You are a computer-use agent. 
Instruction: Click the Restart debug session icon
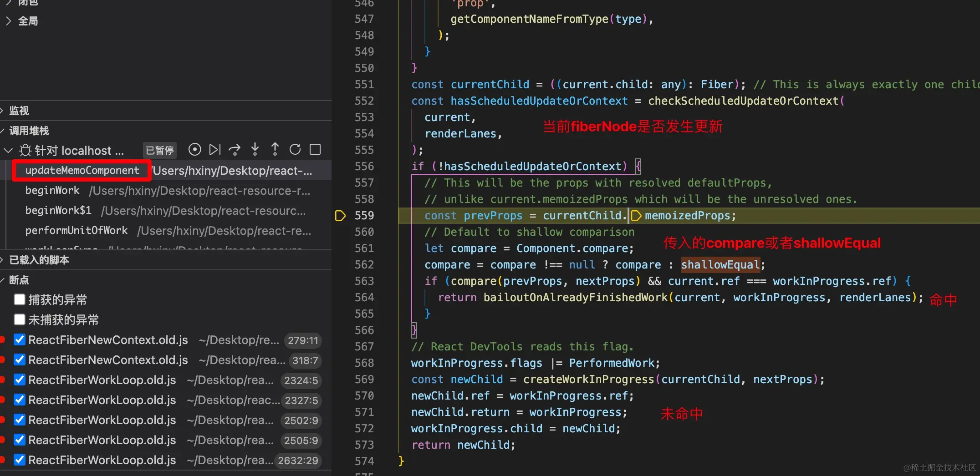click(x=295, y=150)
